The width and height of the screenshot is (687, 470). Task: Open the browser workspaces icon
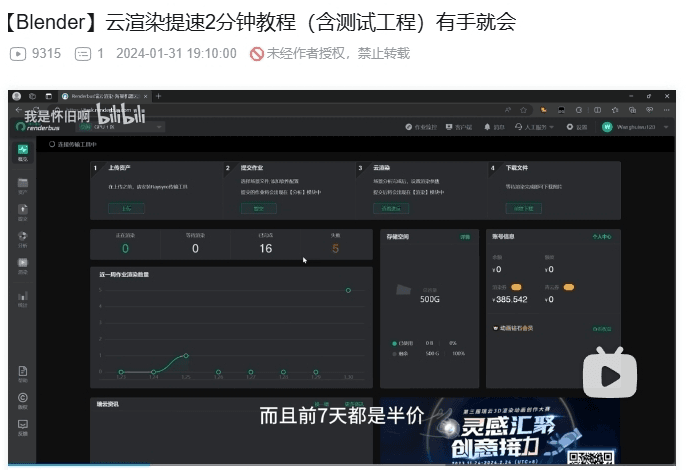click(32, 96)
